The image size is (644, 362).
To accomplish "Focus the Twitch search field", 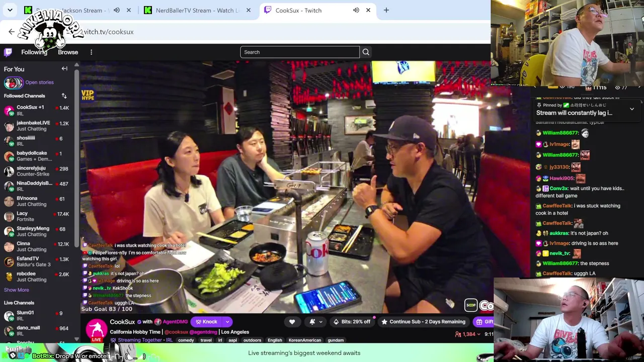I will (x=300, y=52).
